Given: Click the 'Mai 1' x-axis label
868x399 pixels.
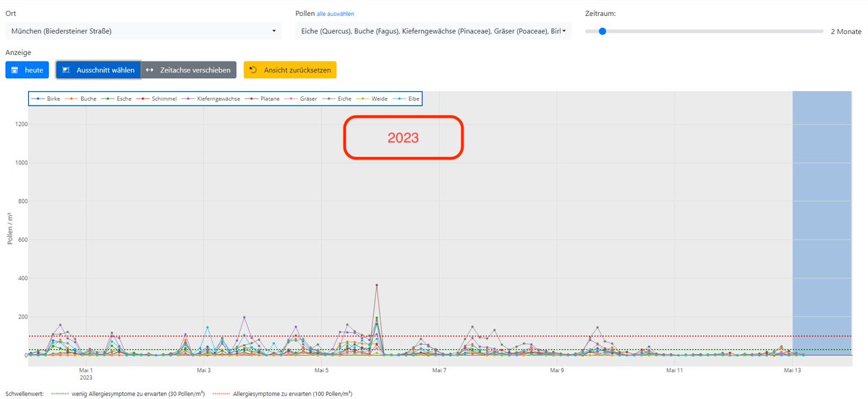Looking at the screenshot, I should pyautogui.click(x=86, y=370).
